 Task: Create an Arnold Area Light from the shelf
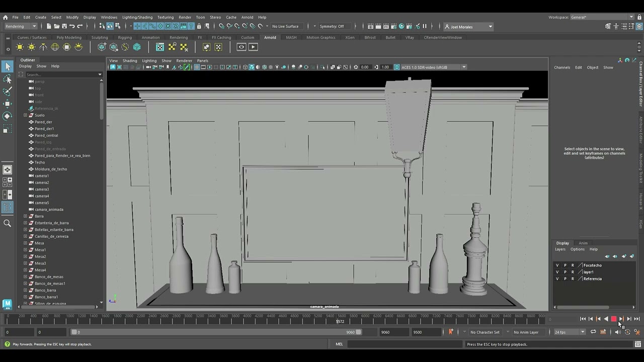coord(20,47)
